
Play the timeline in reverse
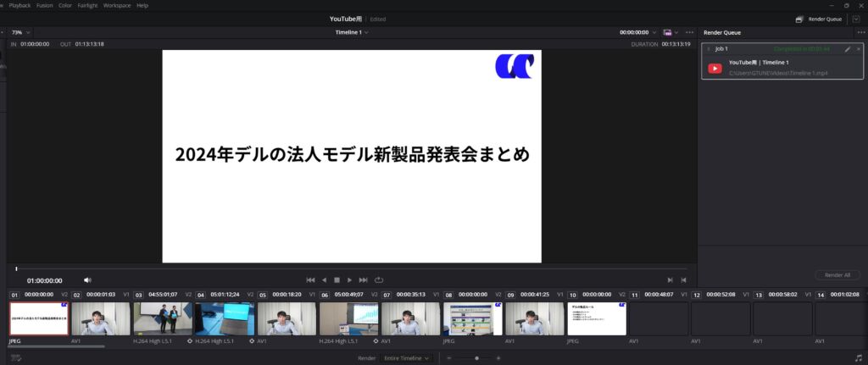tap(325, 280)
